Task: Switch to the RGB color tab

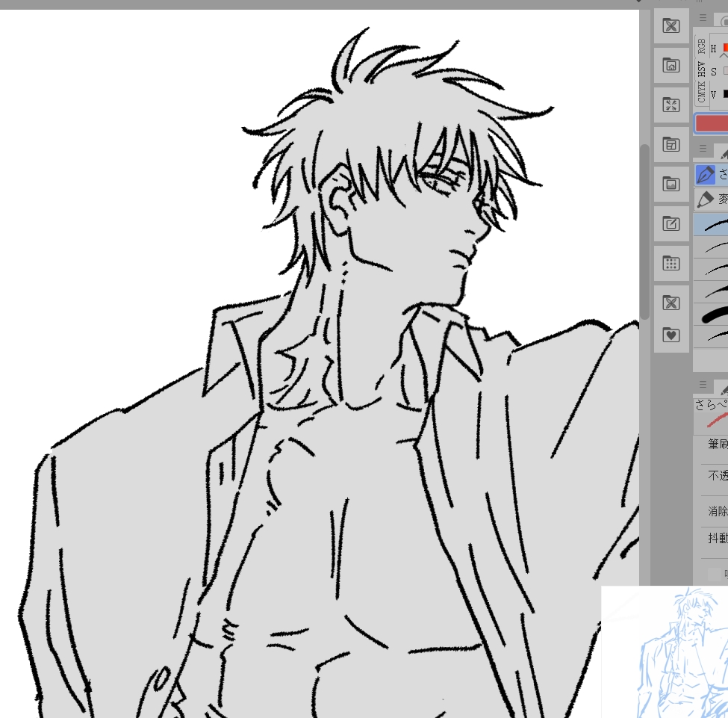Action: pyautogui.click(x=701, y=46)
